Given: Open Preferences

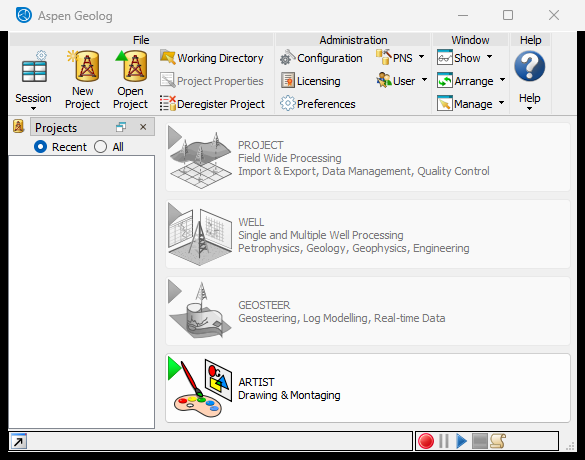Looking at the screenshot, I should [x=317, y=104].
